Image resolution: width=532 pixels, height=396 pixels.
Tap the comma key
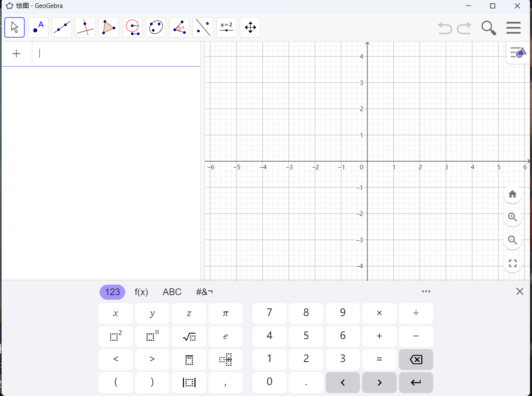(226, 383)
